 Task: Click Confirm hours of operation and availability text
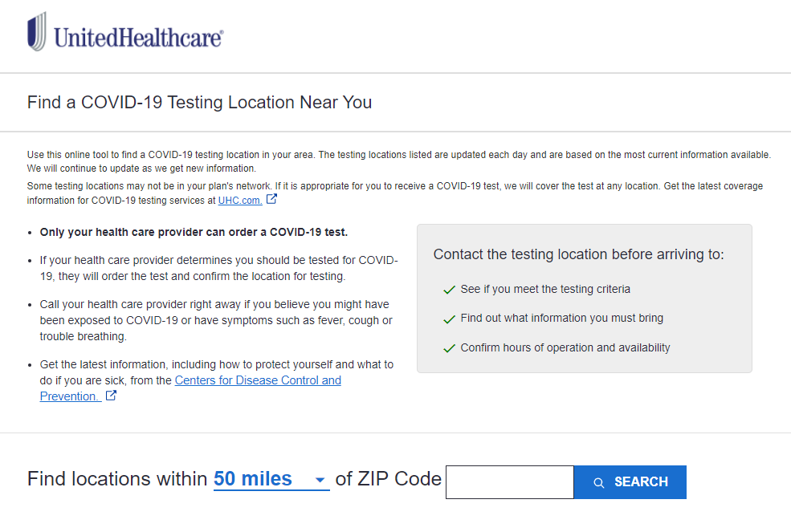point(565,347)
